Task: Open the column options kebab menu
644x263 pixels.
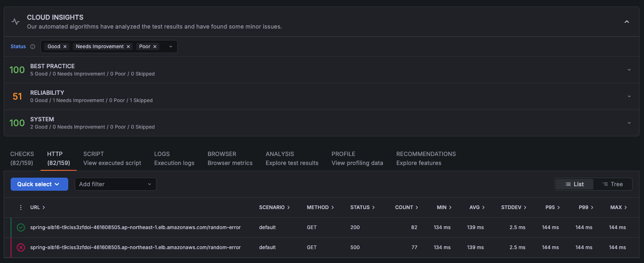Action: (21, 207)
